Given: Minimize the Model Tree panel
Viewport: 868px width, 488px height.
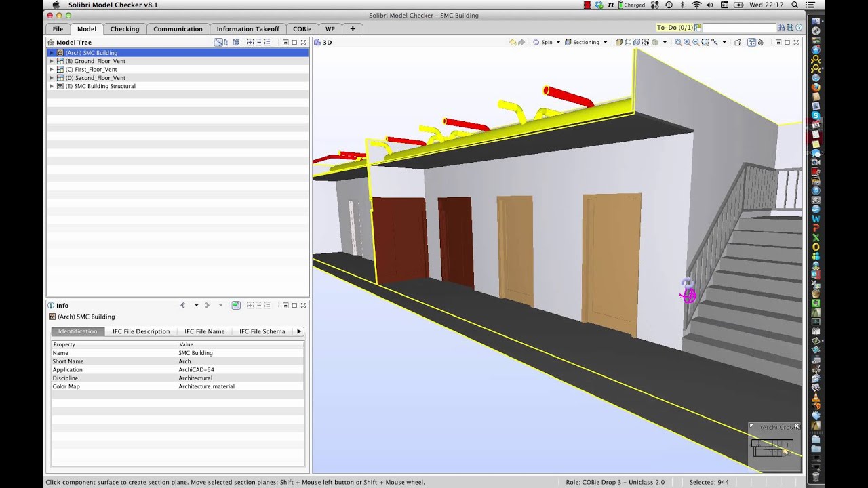Looking at the screenshot, I should 285,42.
